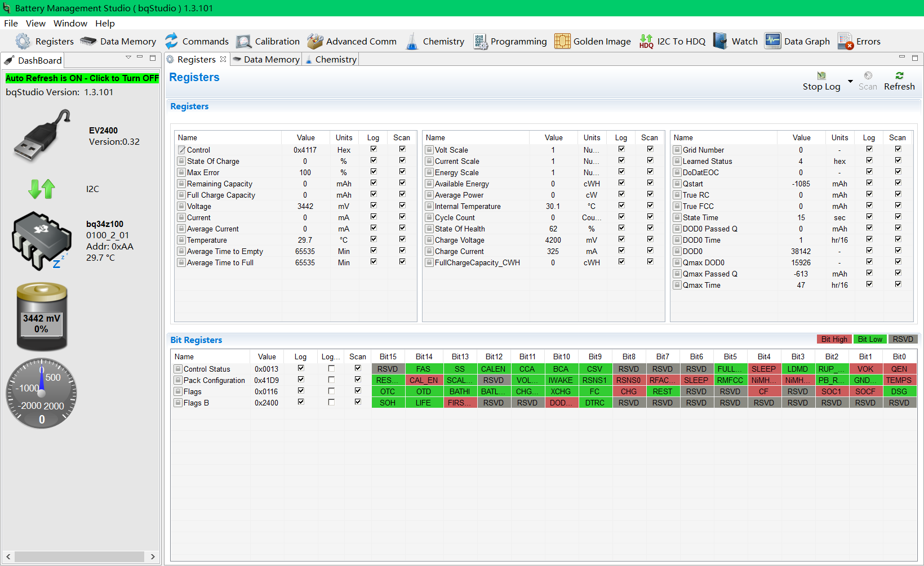Maximize the DashBoard panel

[153, 57]
